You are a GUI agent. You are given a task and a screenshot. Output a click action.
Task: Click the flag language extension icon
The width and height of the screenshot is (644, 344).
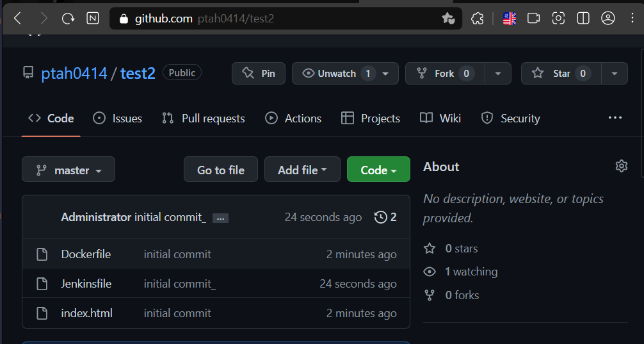point(510,18)
